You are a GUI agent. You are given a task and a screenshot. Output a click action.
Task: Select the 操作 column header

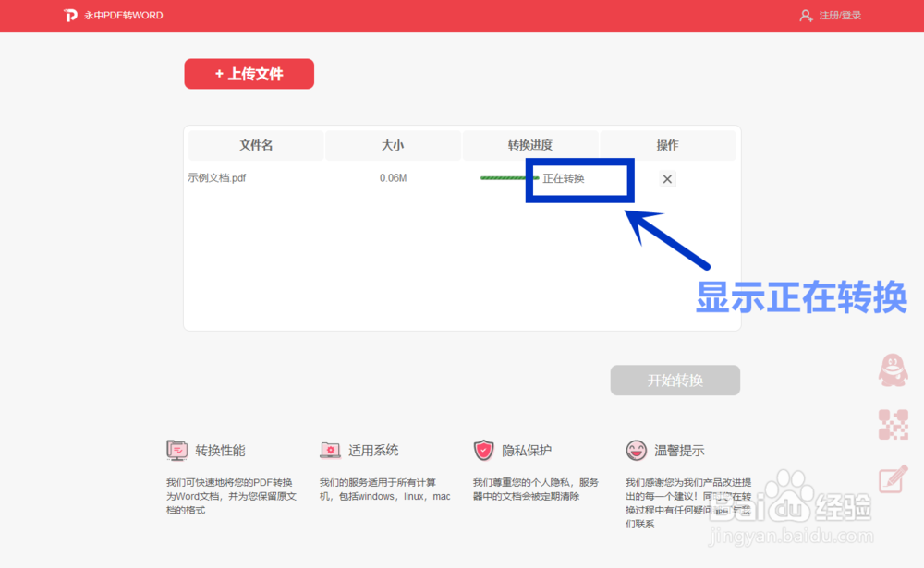tap(667, 145)
